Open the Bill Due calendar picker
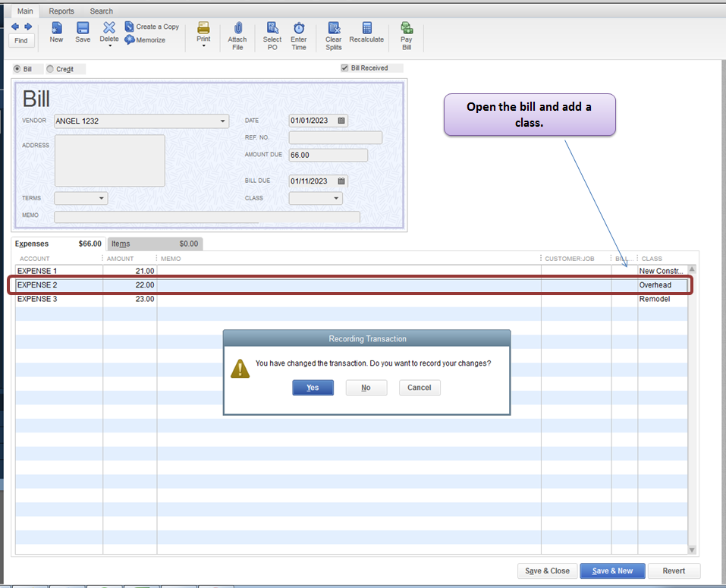 (341, 181)
